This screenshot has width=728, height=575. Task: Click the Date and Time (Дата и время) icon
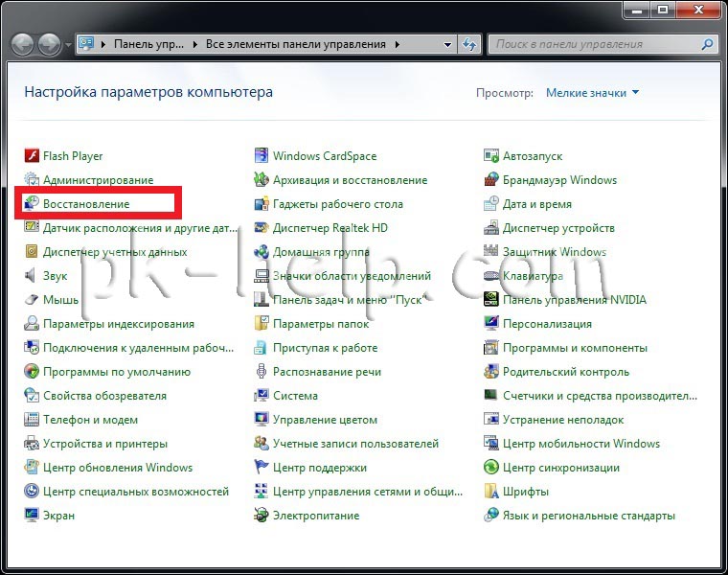coord(491,204)
